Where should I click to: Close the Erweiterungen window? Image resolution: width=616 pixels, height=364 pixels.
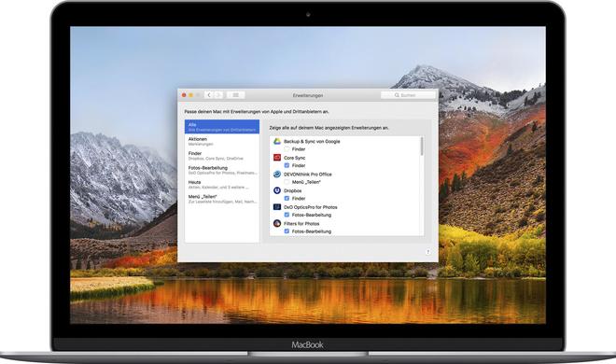coord(184,95)
